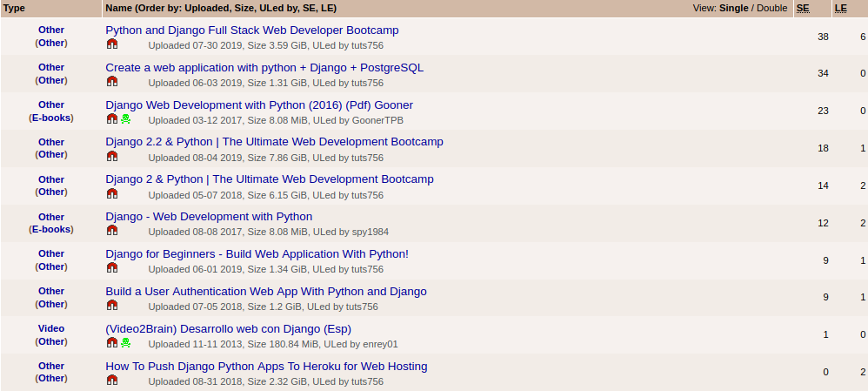Image resolution: width=868 pixels, height=391 pixels.
Task: Click the Name header link
Action: pos(118,9)
